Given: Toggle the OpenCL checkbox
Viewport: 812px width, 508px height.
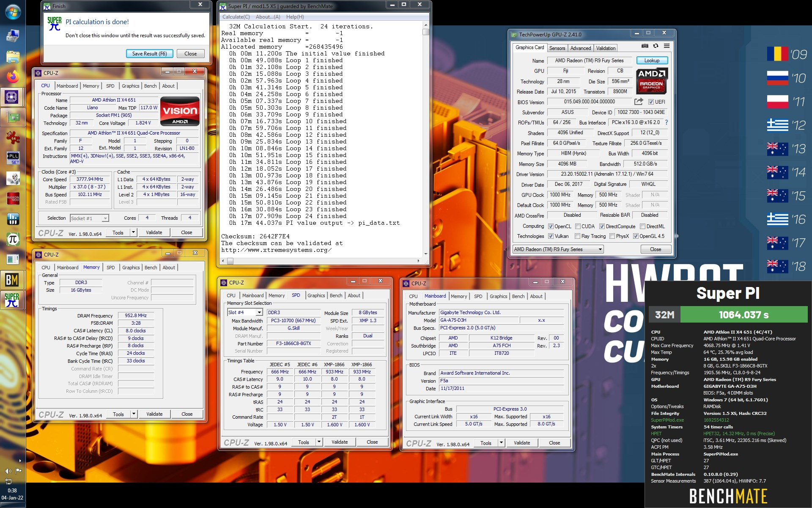Looking at the screenshot, I should pyautogui.click(x=551, y=226).
